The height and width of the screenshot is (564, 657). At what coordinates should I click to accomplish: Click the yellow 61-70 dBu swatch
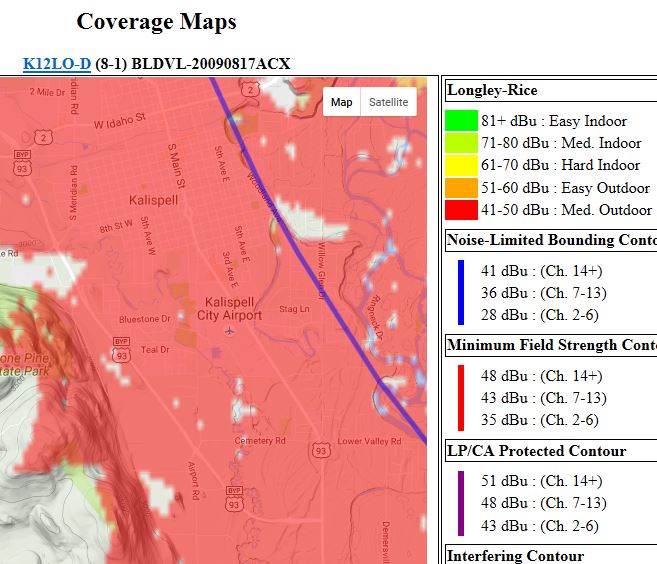click(461, 165)
